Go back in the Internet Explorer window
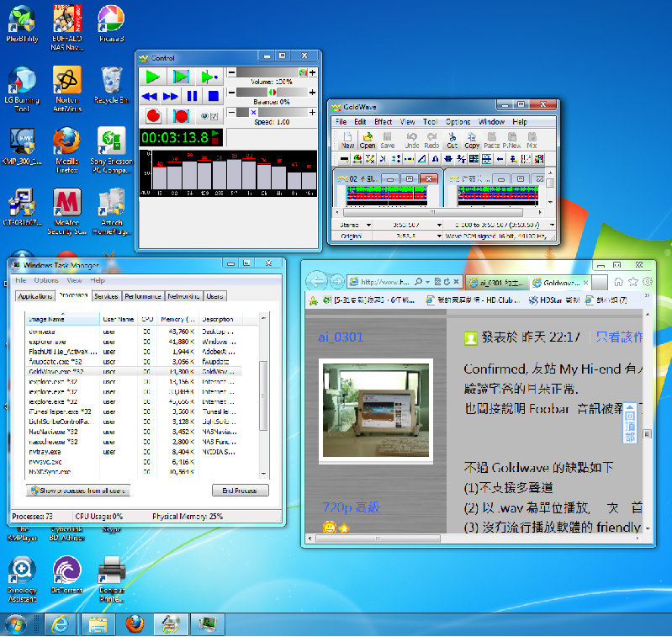Viewport: 672px width, 637px height. point(316,282)
